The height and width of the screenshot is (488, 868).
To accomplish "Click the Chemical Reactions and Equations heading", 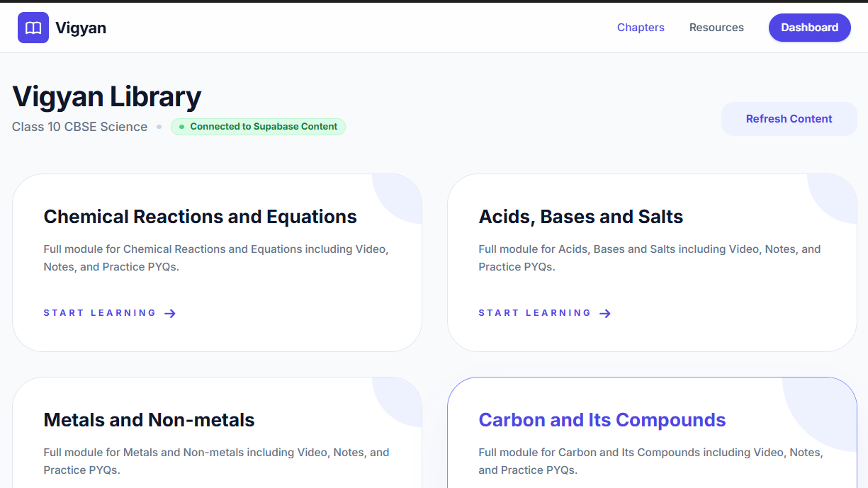I will point(200,217).
